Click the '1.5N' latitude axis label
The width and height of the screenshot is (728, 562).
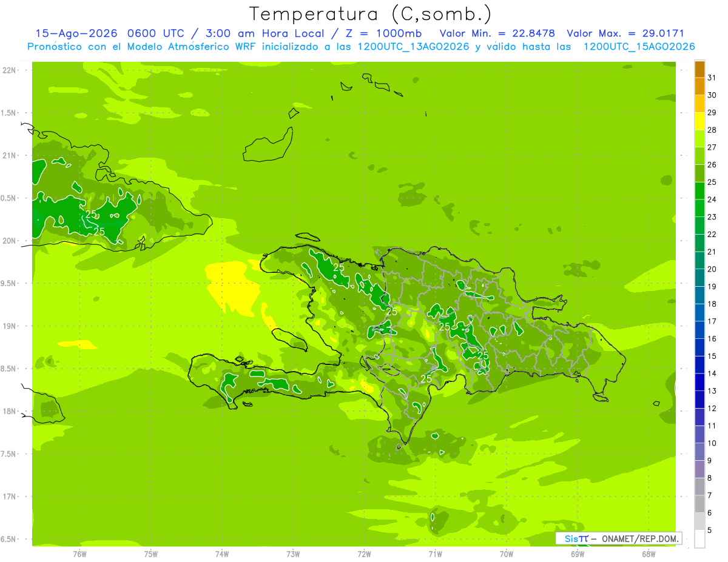pos(8,113)
